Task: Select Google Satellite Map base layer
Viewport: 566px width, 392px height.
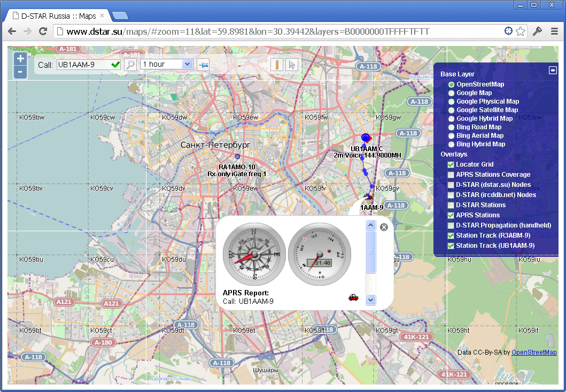Action: click(451, 110)
